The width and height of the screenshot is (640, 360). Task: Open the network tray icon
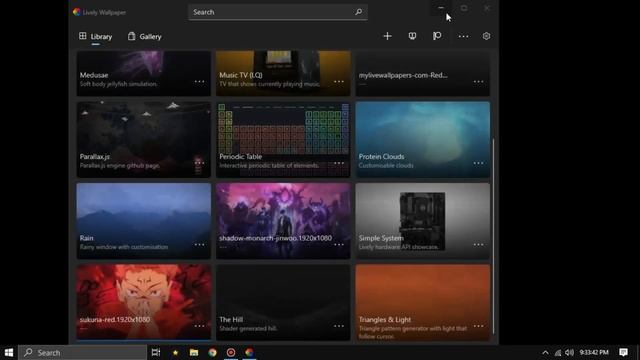558,352
